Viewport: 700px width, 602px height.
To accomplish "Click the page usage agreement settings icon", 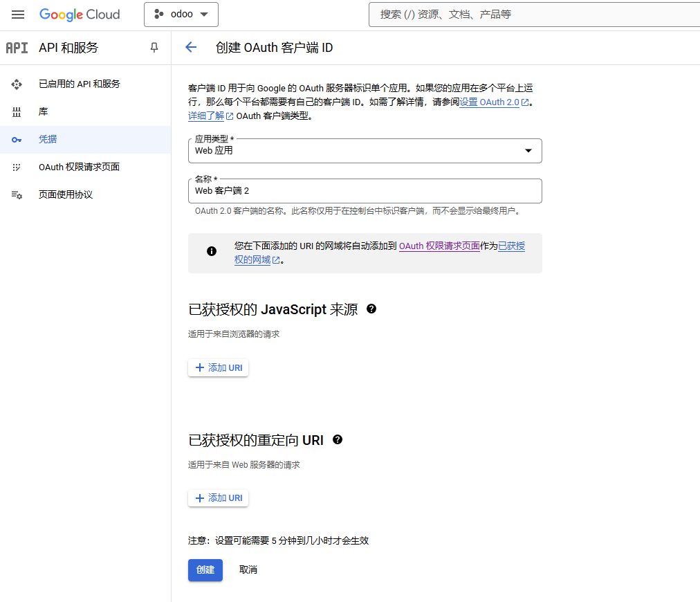I will pyautogui.click(x=17, y=194).
